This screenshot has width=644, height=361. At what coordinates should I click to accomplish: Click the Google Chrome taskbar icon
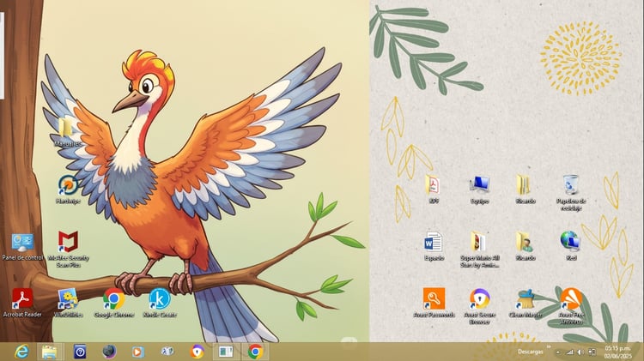point(255,352)
